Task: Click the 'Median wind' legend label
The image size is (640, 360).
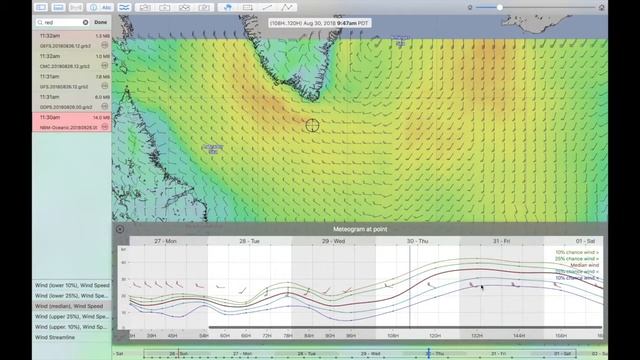Action: tap(584, 265)
